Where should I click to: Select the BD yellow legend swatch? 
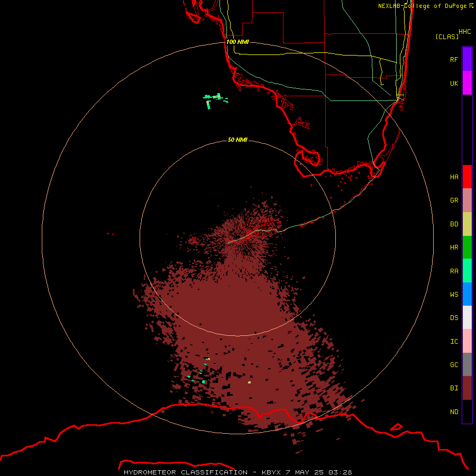click(467, 224)
